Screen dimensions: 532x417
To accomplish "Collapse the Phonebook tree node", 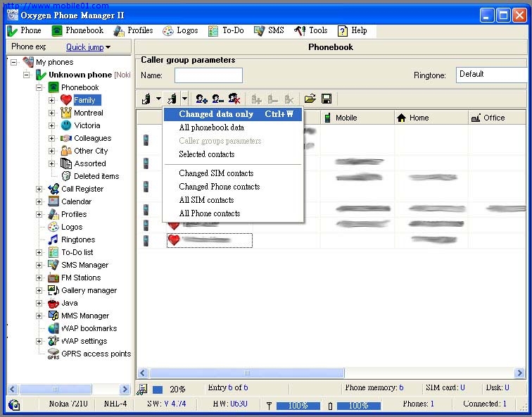I will [x=39, y=87].
